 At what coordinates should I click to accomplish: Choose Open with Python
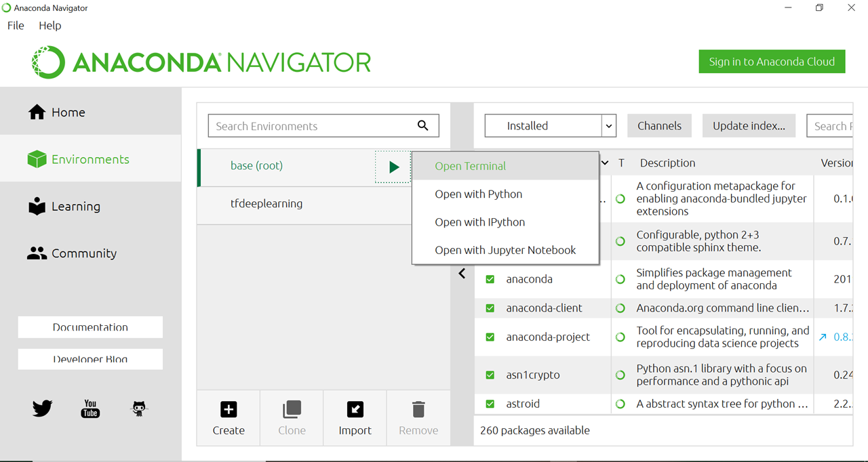(506, 194)
